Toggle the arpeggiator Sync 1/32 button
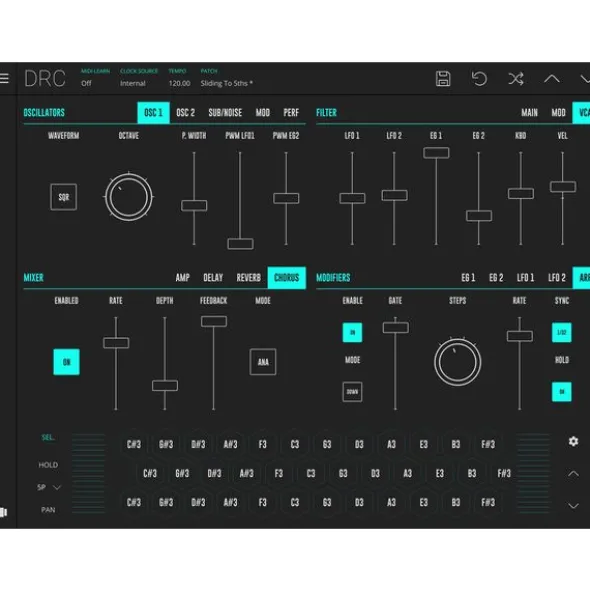590x591 pixels. 562,332
